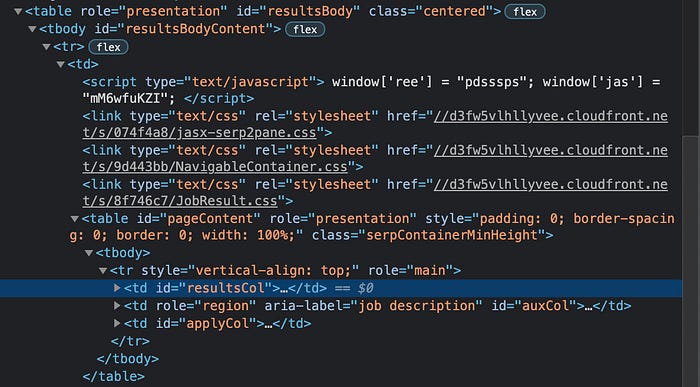Click the class value serpContainerMinHeight
700x387 pixels.
452,235
